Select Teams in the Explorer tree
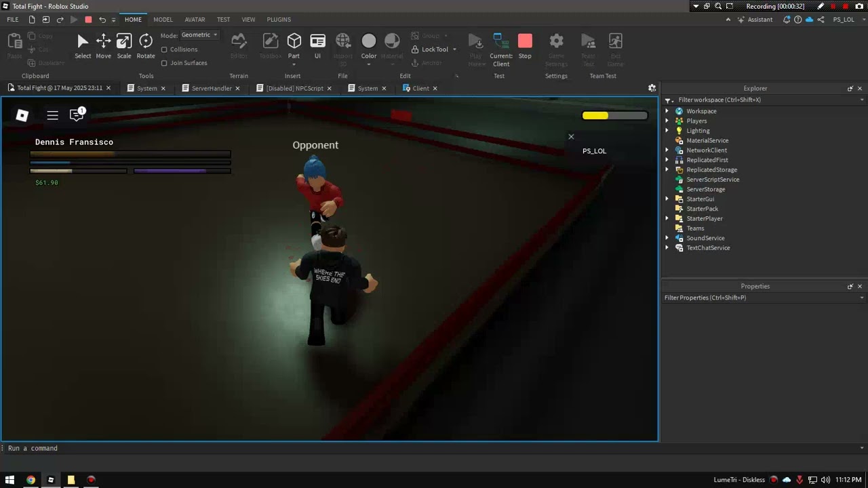Viewport: 868px width, 488px height. (x=695, y=228)
